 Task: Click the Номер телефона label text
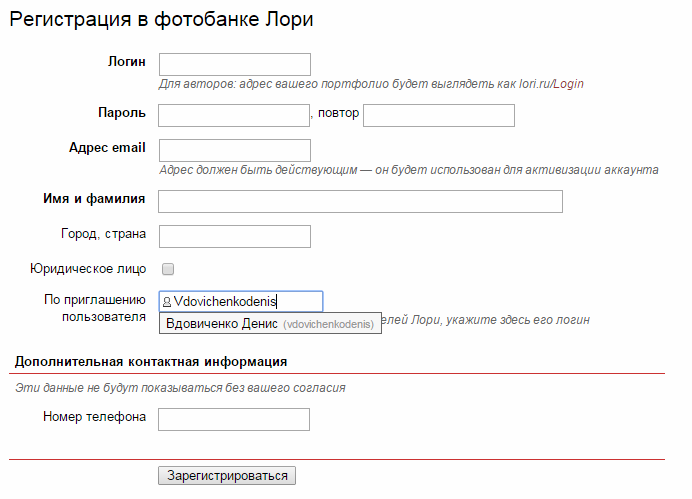pyautogui.click(x=95, y=416)
